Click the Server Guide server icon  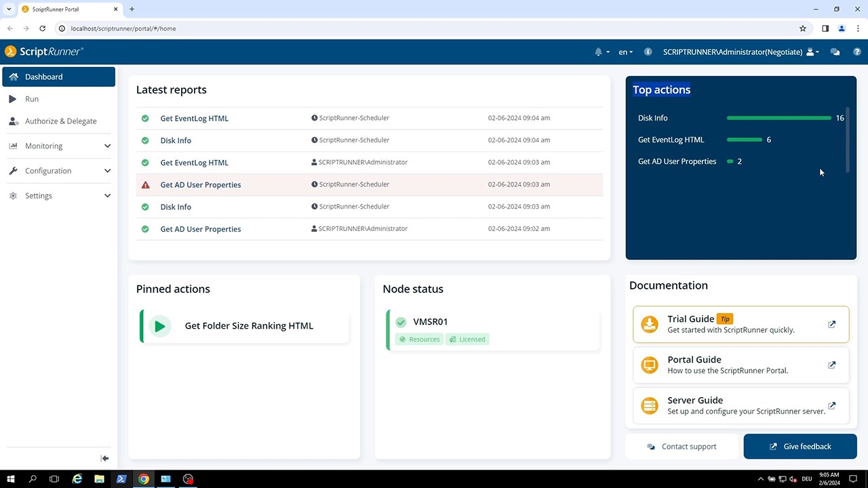[x=650, y=405]
